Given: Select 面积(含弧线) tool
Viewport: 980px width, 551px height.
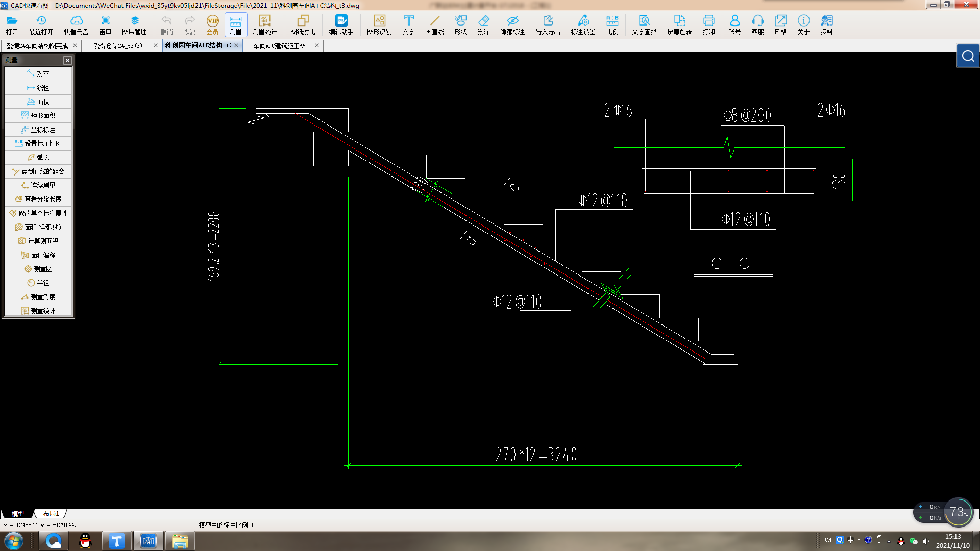Looking at the screenshot, I should coord(38,227).
